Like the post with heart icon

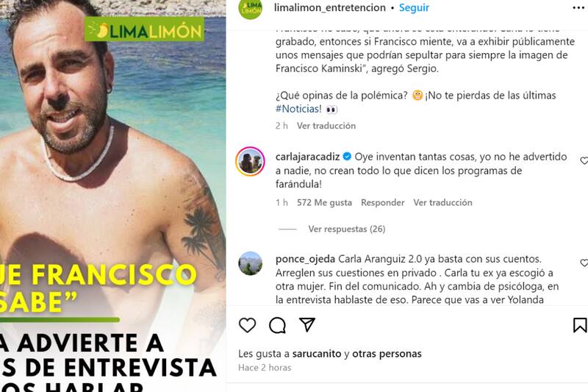click(x=247, y=325)
